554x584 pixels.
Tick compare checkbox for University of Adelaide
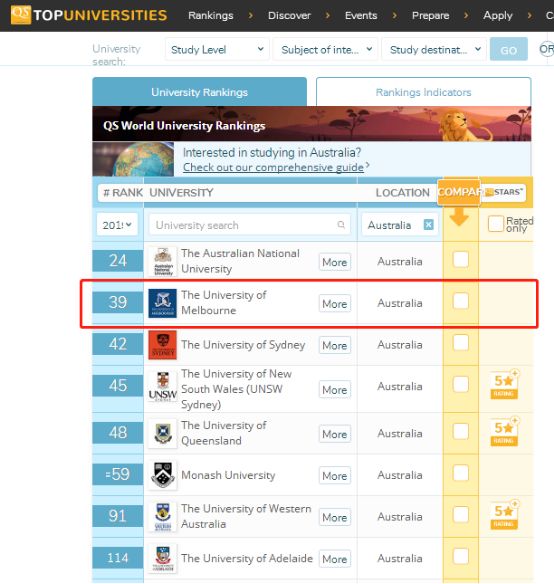[x=460, y=556]
